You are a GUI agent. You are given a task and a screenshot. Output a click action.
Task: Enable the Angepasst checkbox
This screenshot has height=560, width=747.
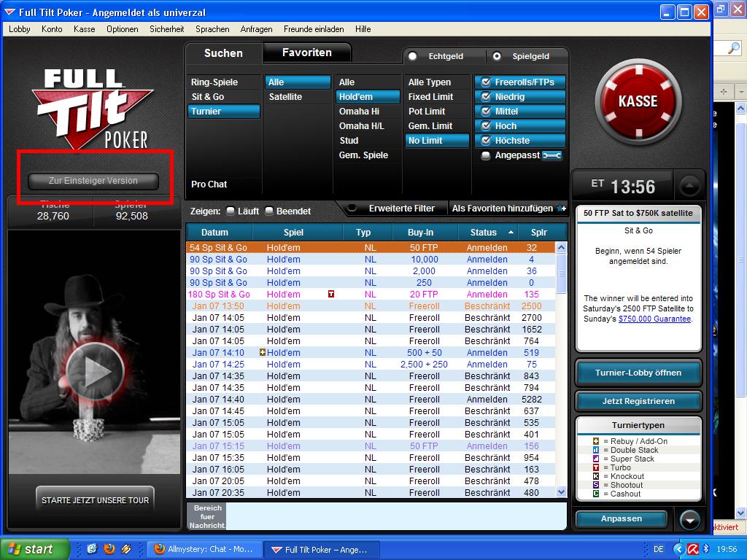click(x=486, y=155)
